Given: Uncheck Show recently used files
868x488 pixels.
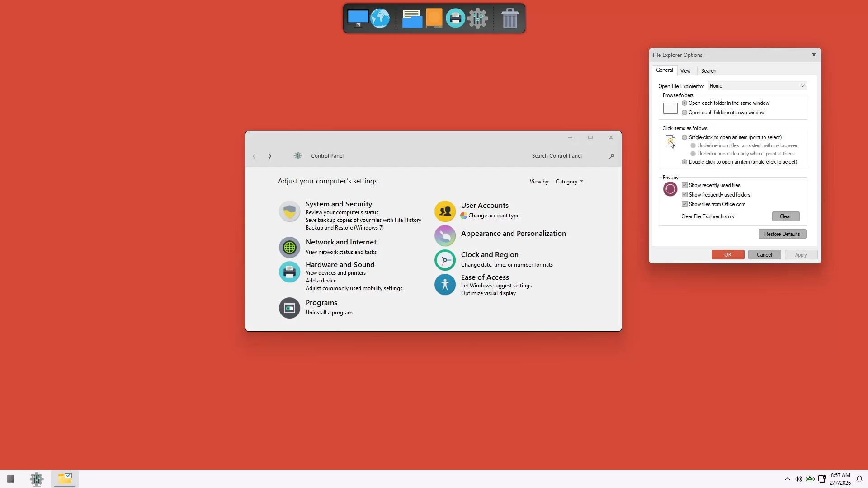Looking at the screenshot, I should pyautogui.click(x=684, y=185).
